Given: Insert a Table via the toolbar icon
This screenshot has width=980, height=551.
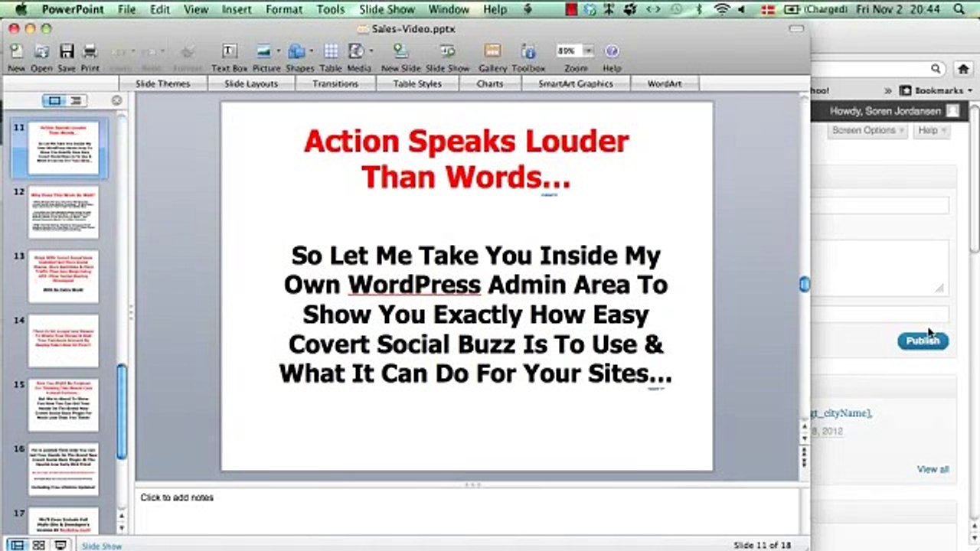Looking at the screenshot, I should (x=331, y=51).
